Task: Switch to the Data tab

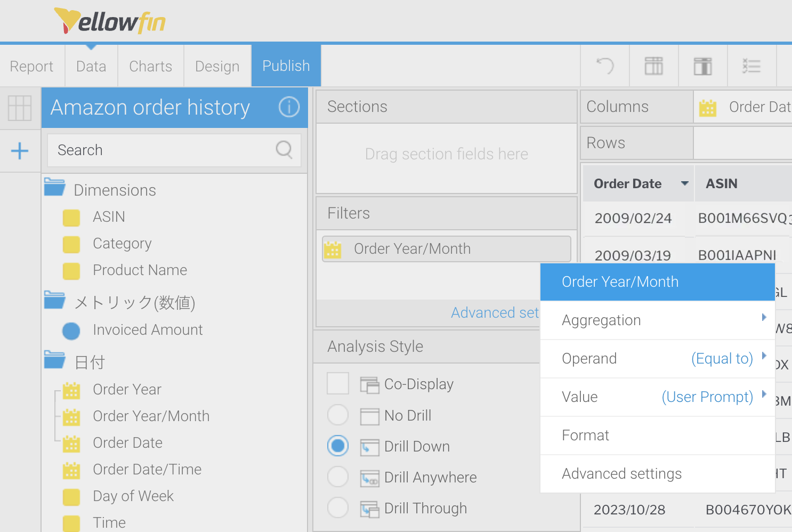Action: (x=91, y=66)
